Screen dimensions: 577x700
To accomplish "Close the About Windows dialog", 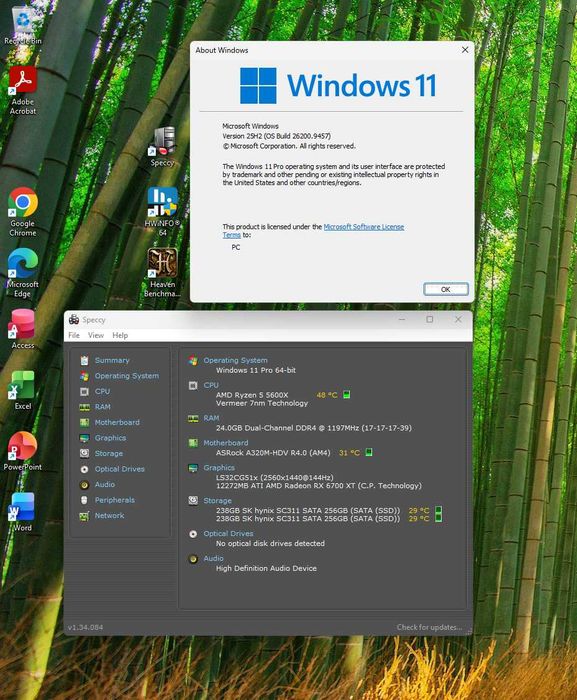I will coord(465,50).
